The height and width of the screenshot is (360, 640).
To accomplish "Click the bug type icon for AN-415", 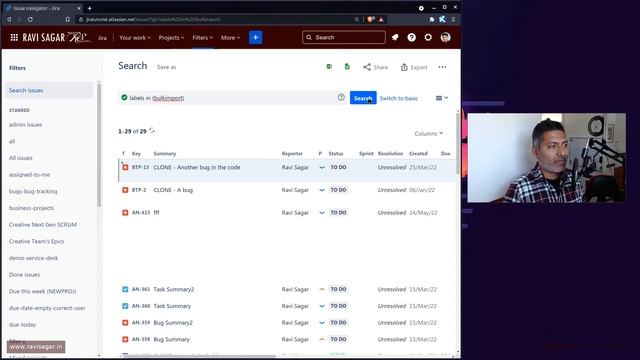I will coord(125,213).
